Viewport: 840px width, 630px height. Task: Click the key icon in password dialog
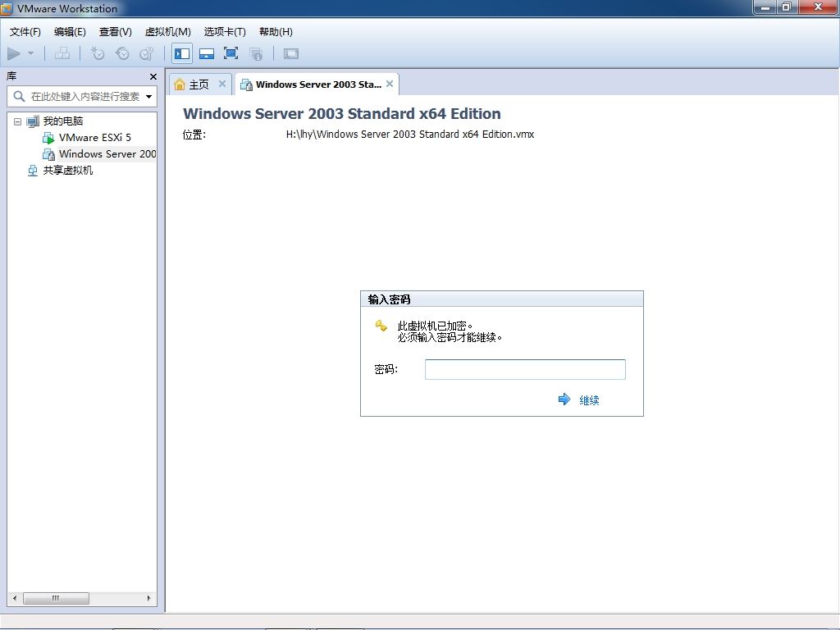(381, 326)
